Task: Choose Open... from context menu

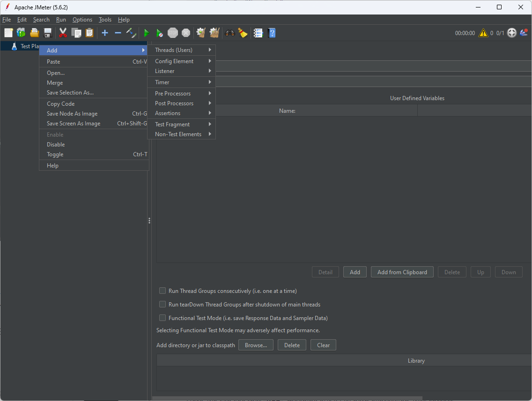Action: 94,73
